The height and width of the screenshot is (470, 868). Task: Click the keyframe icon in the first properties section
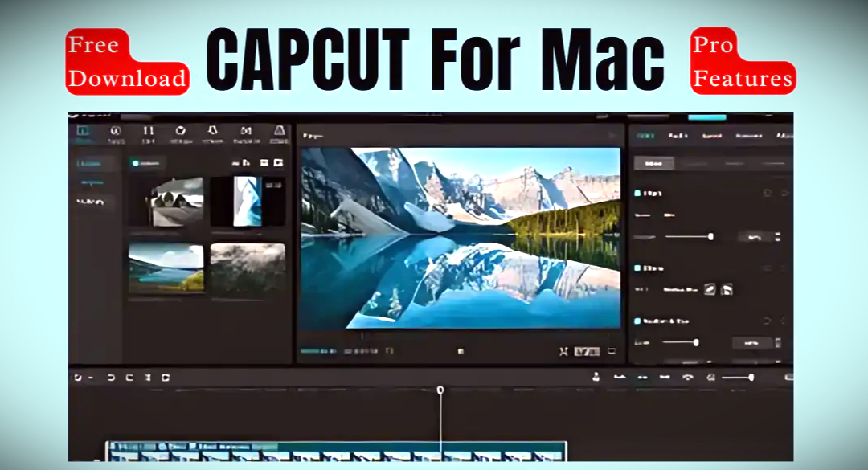click(x=785, y=193)
